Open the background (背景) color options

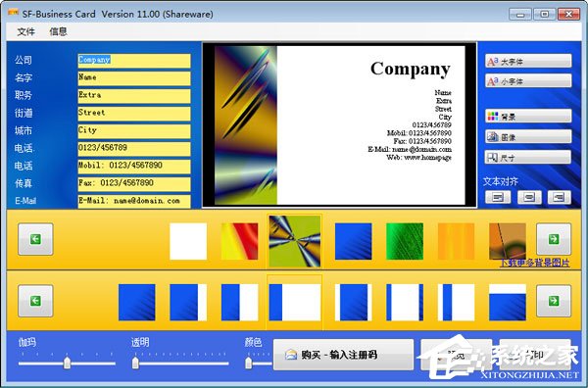coord(528,117)
